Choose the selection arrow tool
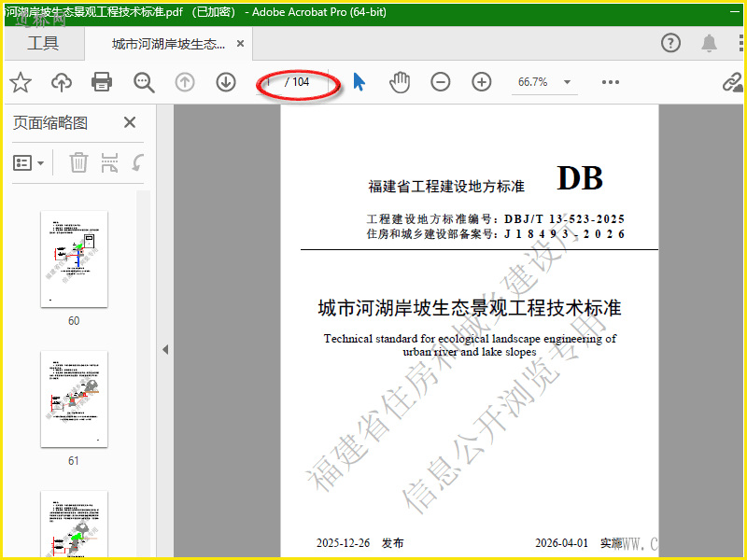Screen dimensions: 747x560 point(359,82)
